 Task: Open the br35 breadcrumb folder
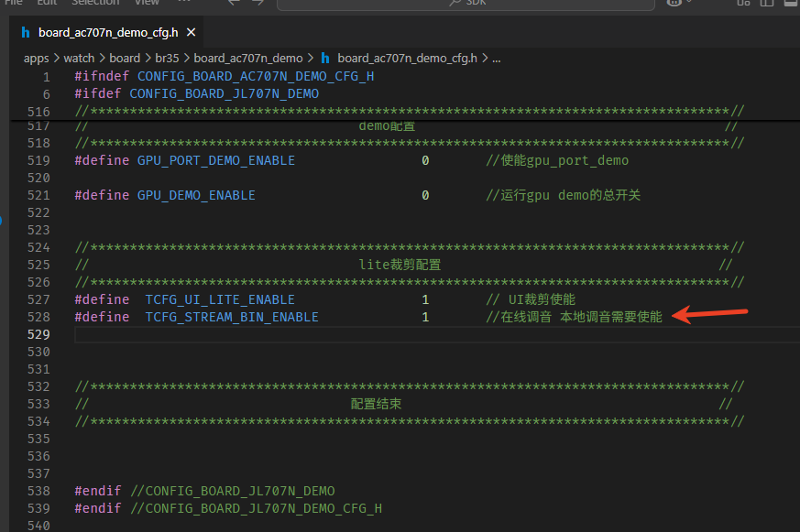click(x=167, y=59)
